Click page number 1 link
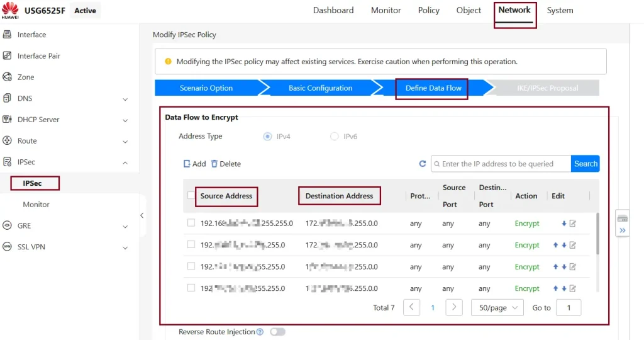Viewport: 644px width, 340px height. (433, 307)
